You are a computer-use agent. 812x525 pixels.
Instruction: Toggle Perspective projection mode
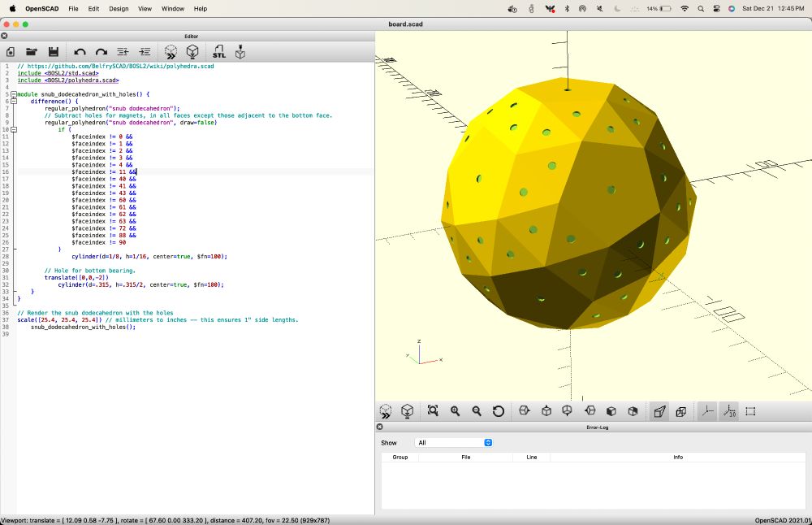point(659,411)
